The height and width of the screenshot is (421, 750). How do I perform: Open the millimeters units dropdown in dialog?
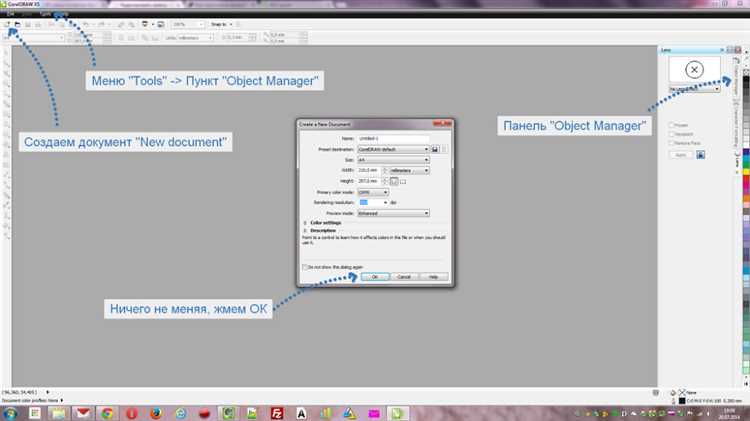[x=409, y=170]
